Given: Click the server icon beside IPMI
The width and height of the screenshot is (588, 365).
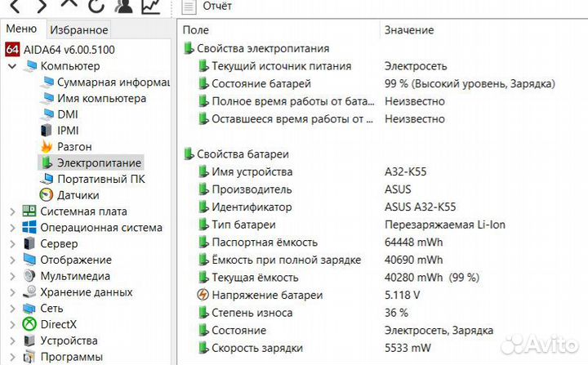Looking at the screenshot, I should point(46,131).
